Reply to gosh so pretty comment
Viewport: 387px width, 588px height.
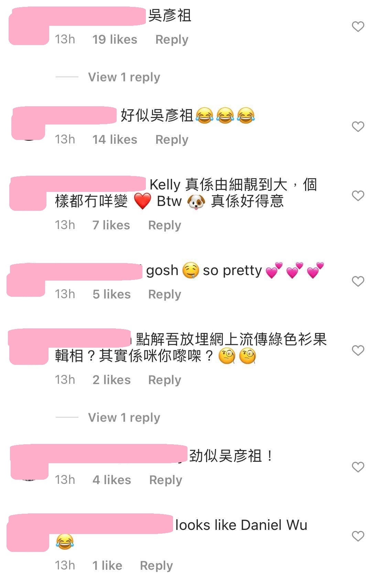(x=164, y=294)
